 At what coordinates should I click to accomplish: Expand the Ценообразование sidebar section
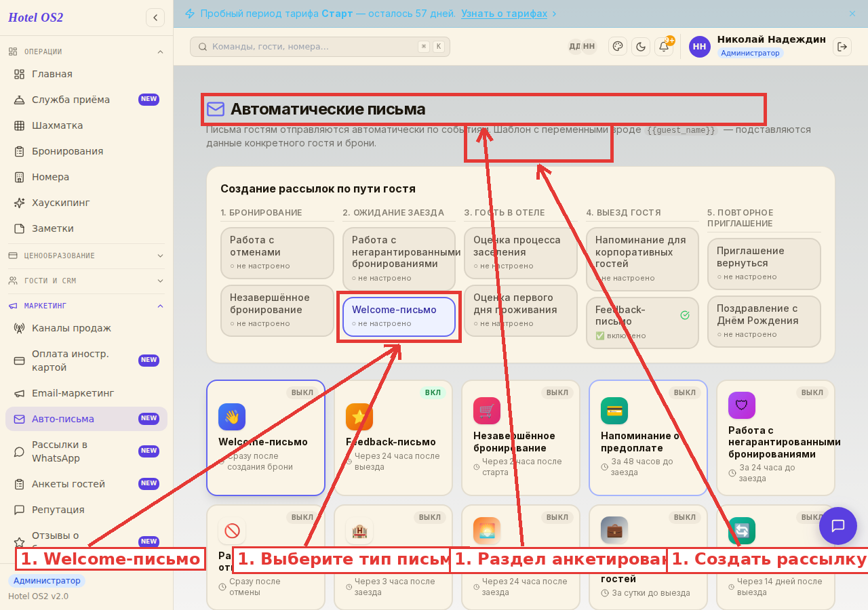(86, 256)
